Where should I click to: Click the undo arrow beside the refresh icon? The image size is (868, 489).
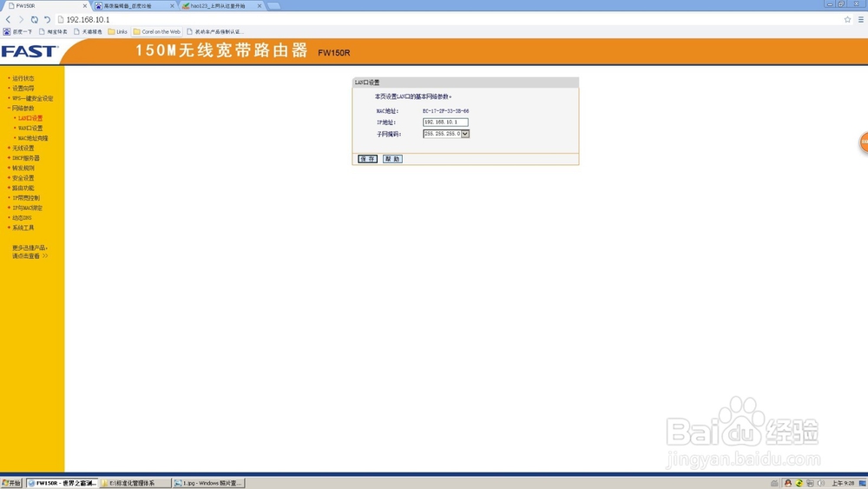pyautogui.click(x=47, y=19)
